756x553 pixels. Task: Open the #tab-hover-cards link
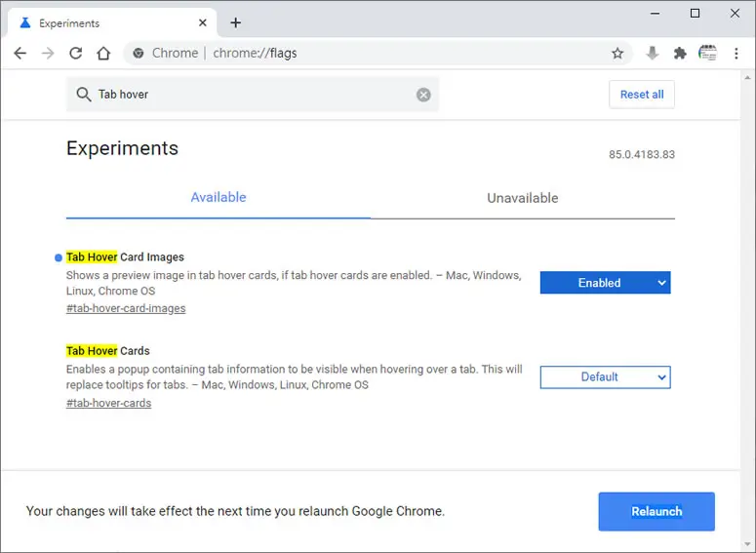(108, 403)
